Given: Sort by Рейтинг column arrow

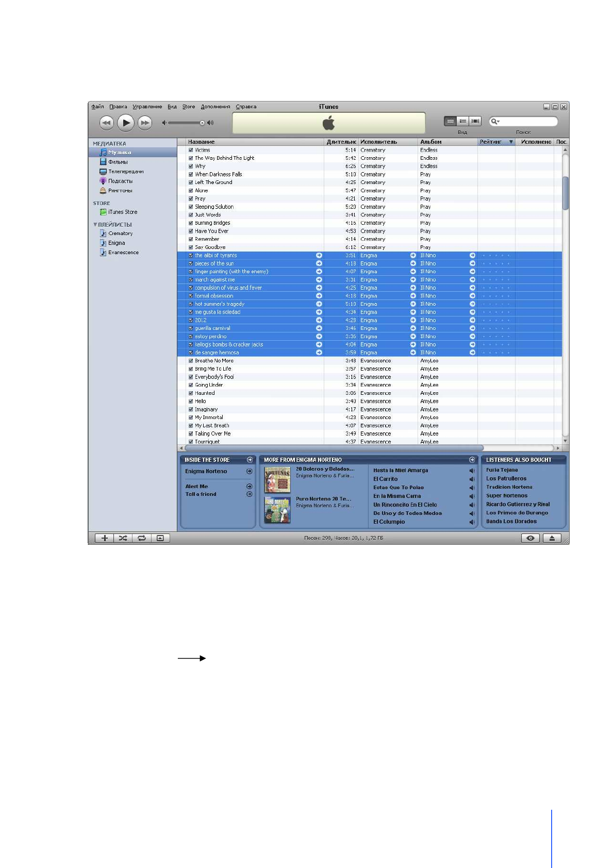Looking at the screenshot, I should 511,142.
